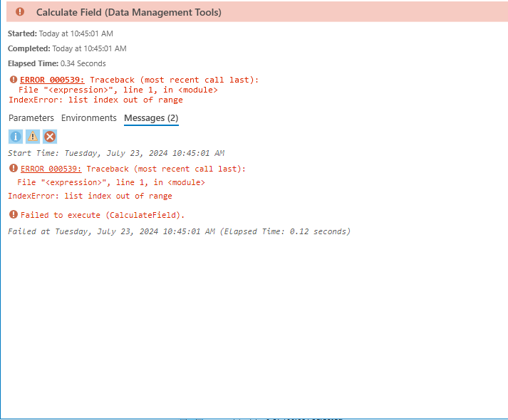Click the summary File "<expression>", line 1 text
This screenshot has width=508, height=420.
(118, 90)
